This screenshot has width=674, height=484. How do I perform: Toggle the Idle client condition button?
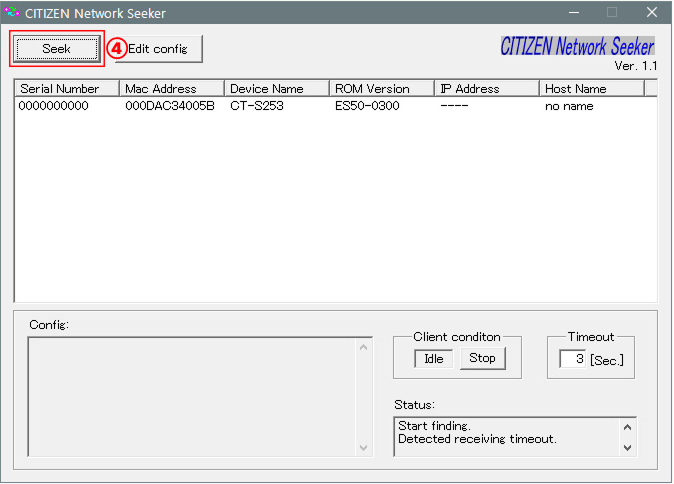tap(434, 359)
